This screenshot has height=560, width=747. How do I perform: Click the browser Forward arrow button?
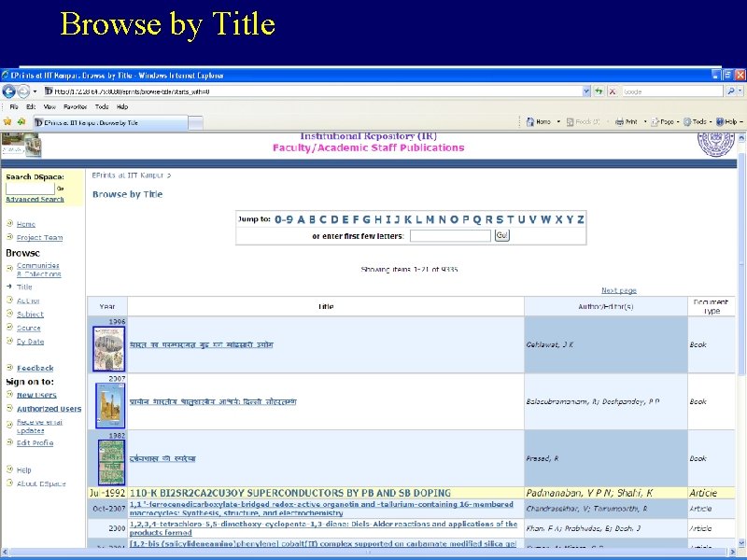coord(23,91)
